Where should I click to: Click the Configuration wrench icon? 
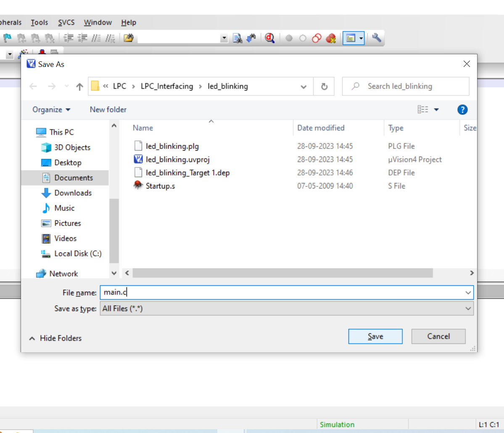[377, 38]
